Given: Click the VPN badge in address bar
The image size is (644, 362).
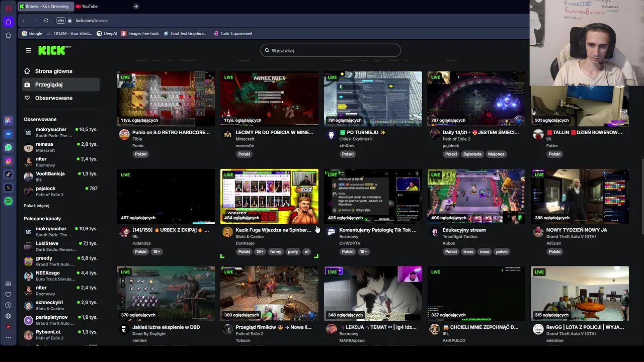Looking at the screenshot, I should pyautogui.click(x=61, y=21).
